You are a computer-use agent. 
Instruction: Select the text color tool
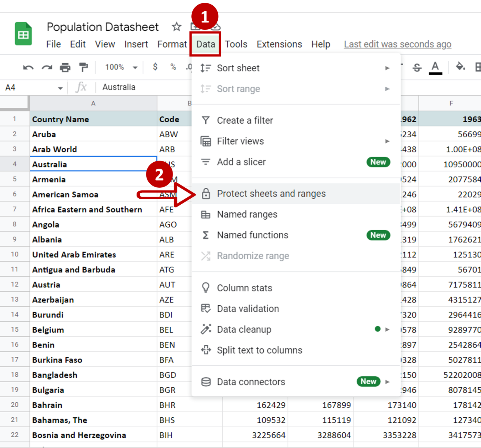[435, 67]
